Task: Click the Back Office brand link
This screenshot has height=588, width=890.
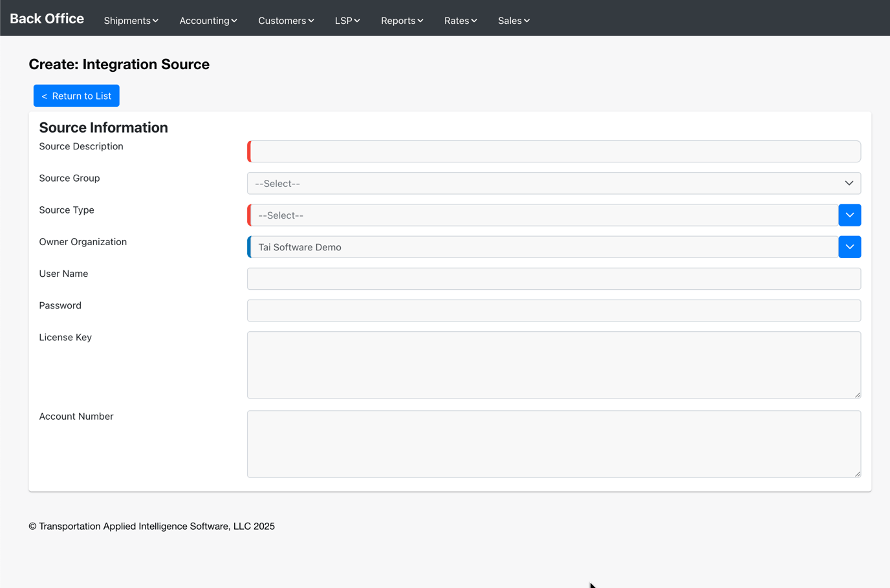Action: tap(47, 19)
